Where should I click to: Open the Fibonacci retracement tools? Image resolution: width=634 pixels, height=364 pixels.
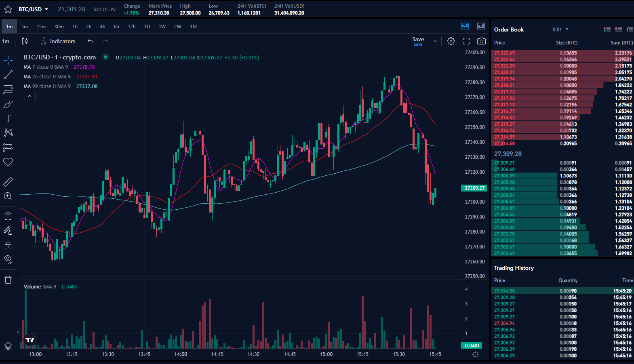pyautogui.click(x=8, y=89)
